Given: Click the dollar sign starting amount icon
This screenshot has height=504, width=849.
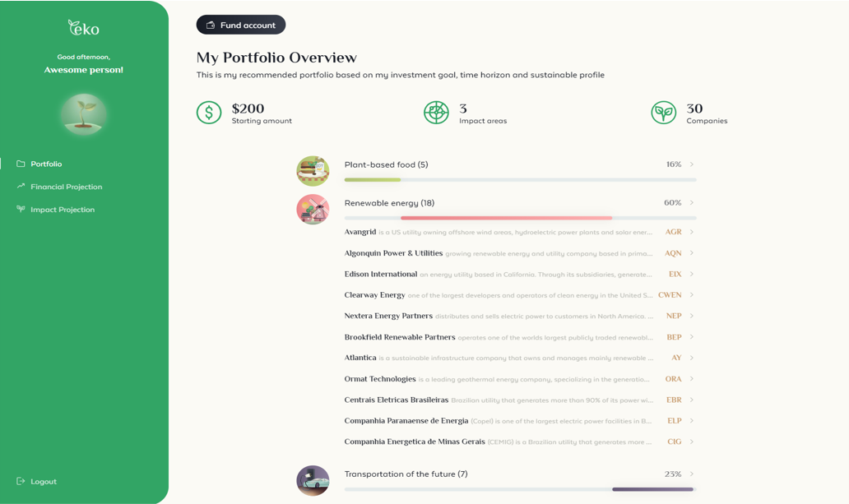Looking at the screenshot, I should 209,113.
